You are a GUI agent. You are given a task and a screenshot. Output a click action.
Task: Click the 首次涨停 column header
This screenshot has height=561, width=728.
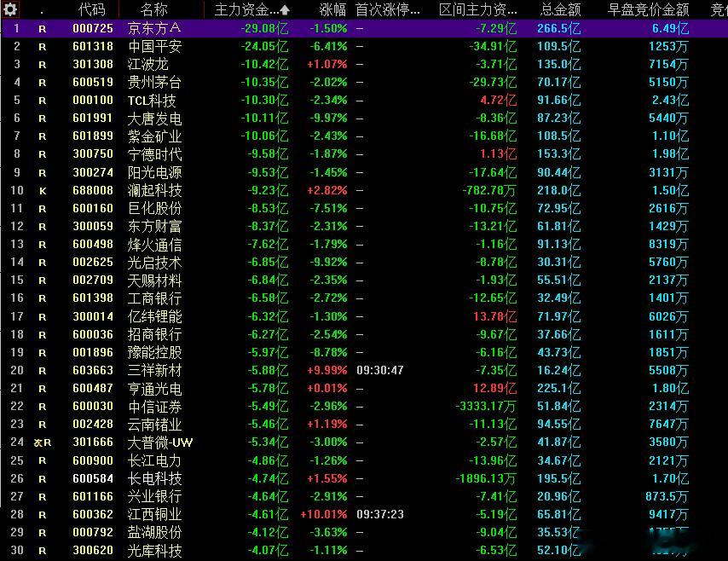pos(388,9)
